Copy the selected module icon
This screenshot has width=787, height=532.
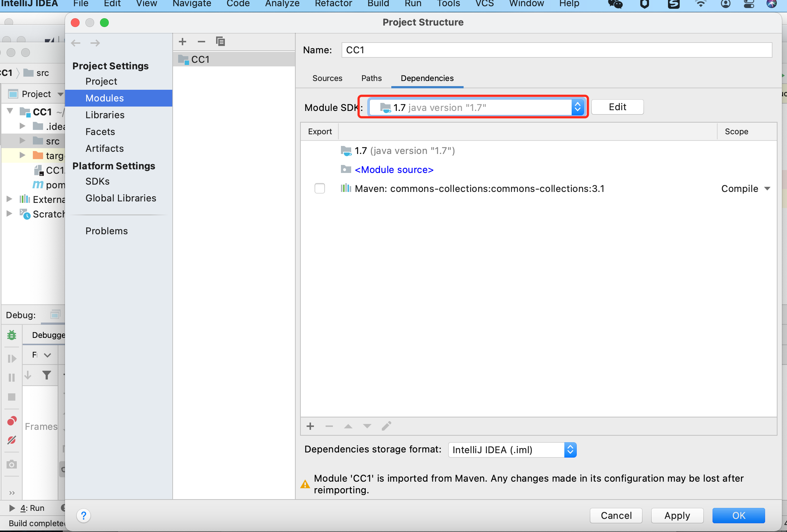tap(220, 42)
